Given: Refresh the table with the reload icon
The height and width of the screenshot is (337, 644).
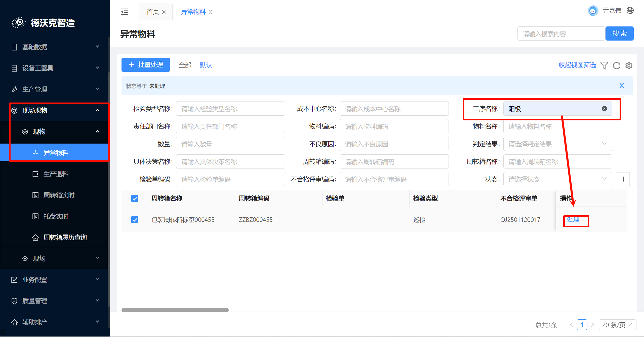Looking at the screenshot, I should [x=617, y=65].
